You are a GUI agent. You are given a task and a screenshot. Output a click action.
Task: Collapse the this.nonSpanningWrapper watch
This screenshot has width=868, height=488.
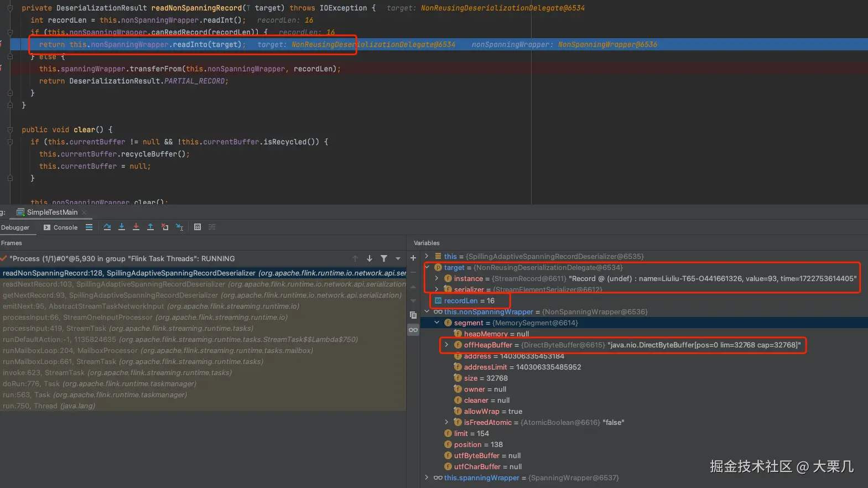pyautogui.click(x=427, y=312)
